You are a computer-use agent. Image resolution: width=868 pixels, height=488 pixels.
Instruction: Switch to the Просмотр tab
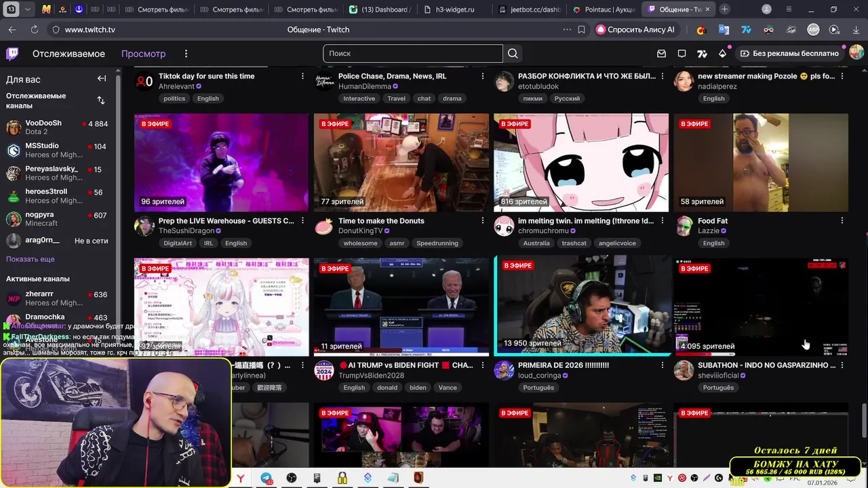143,54
